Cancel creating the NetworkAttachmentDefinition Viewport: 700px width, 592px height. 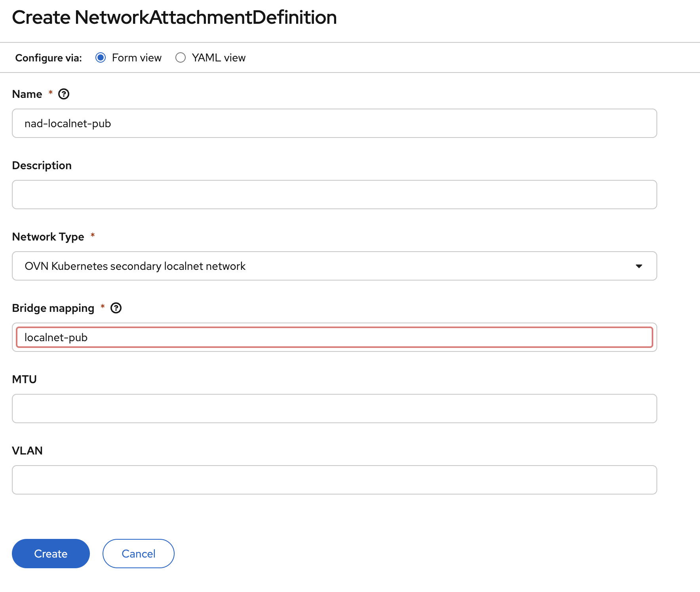pos(138,554)
